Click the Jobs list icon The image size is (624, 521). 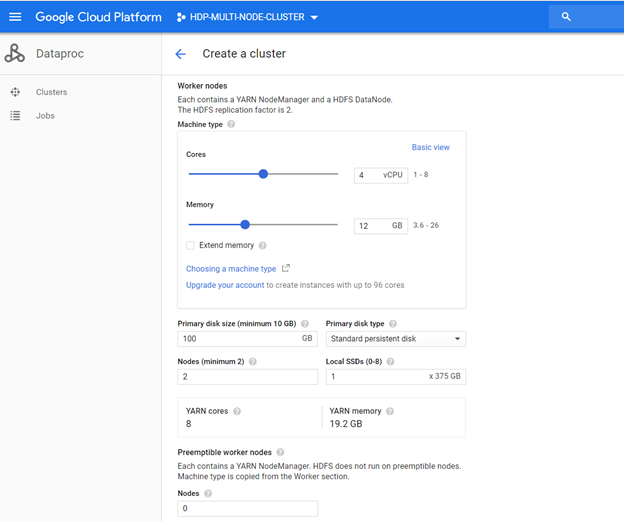[x=15, y=116]
